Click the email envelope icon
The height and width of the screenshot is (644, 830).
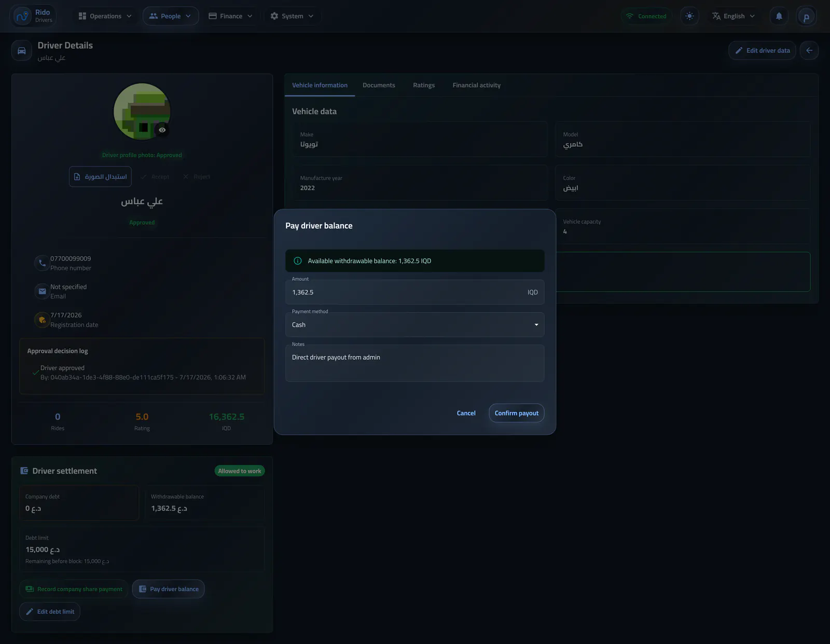click(42, 291)
